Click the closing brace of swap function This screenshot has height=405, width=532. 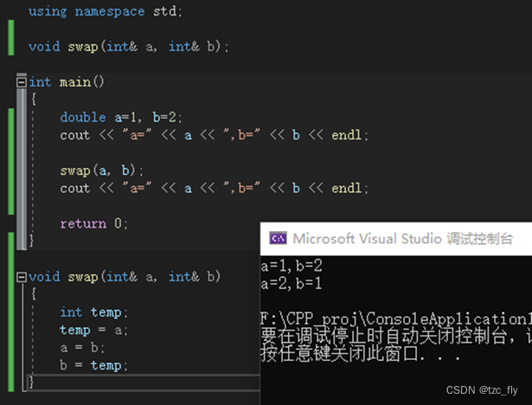[31, 382]
